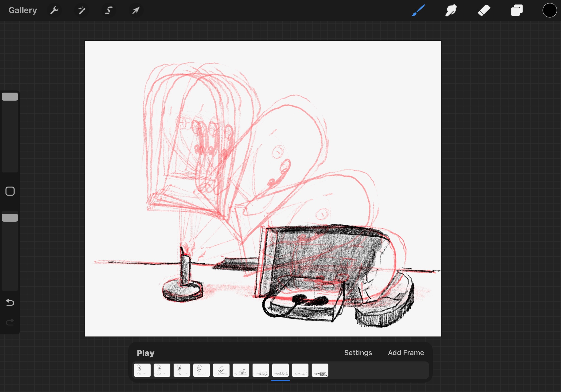561x392 pixels.
Task: Redo the previous action
Action: (x=10, y=322)
